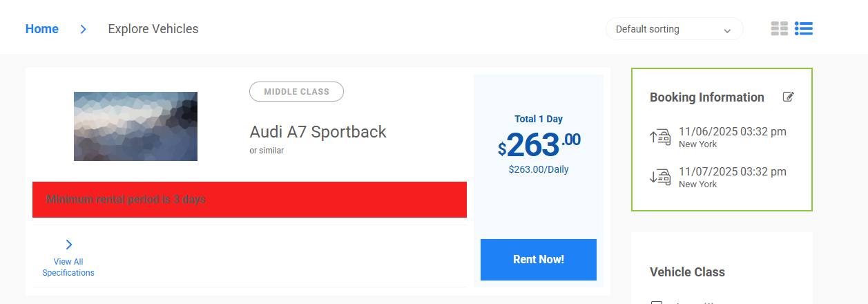Edit booking information via pencil icon

coord(789,97)
